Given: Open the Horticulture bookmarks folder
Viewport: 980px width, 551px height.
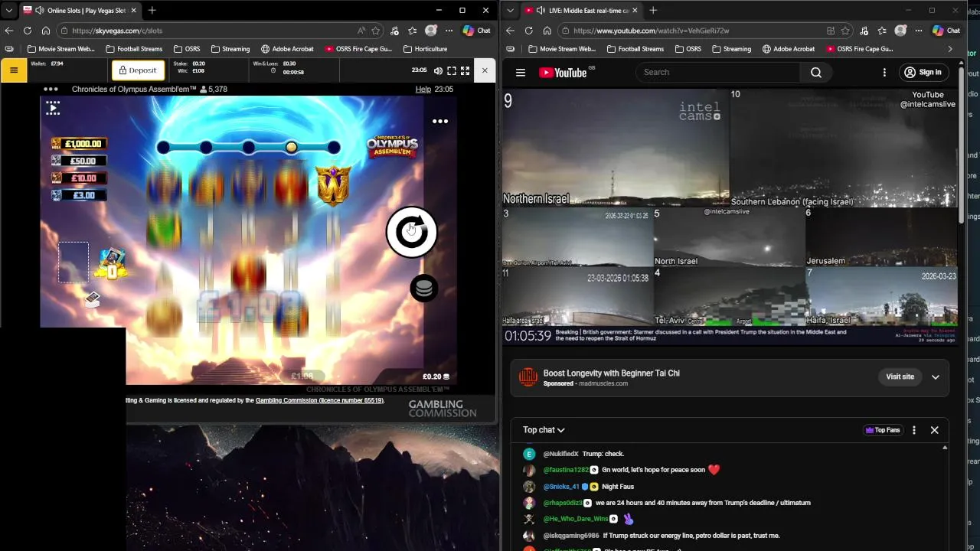Looking at the screenshot, I should point(425,49).
